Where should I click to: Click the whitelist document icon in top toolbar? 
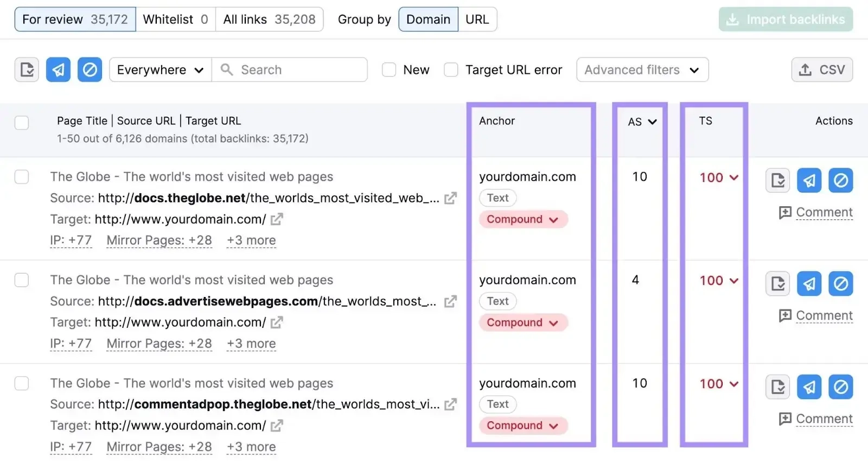(x=27, y=70)
